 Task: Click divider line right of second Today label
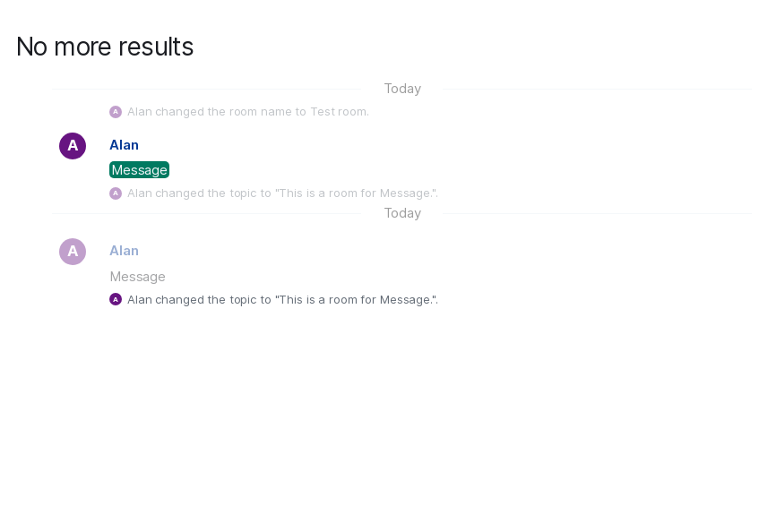tap(598, 213)
